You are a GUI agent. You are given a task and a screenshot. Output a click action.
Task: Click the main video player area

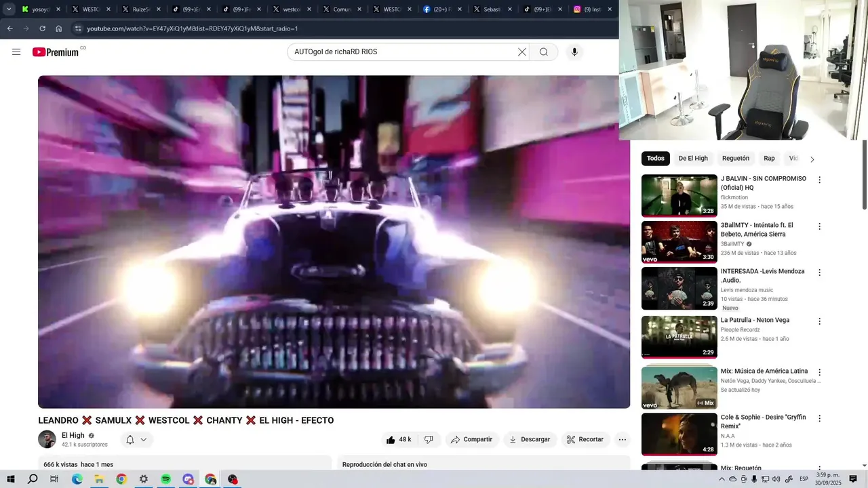pos(334,242)
